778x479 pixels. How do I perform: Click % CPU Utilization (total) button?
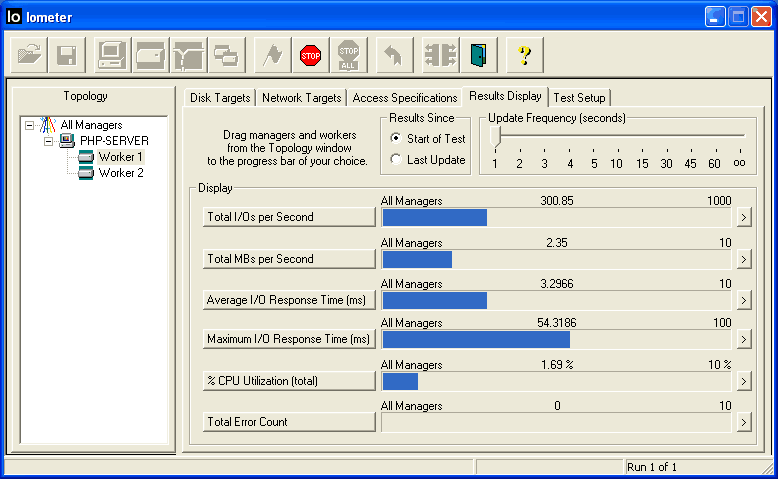point(289,381)
